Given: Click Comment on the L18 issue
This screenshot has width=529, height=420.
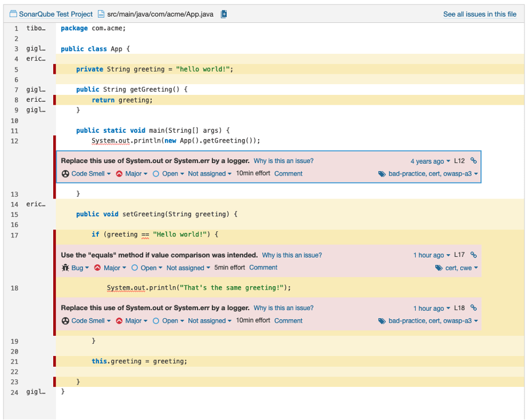Looking at the screenshot, I should coord(288,320).
